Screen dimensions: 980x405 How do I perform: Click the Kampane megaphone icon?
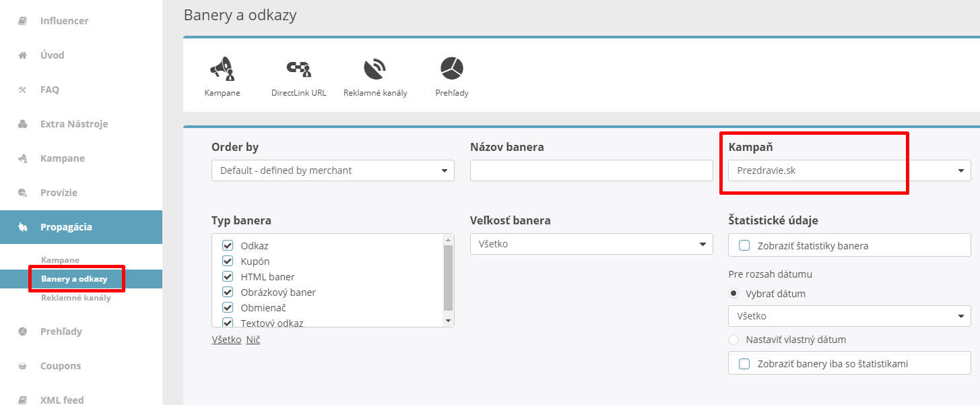[222, 69]
